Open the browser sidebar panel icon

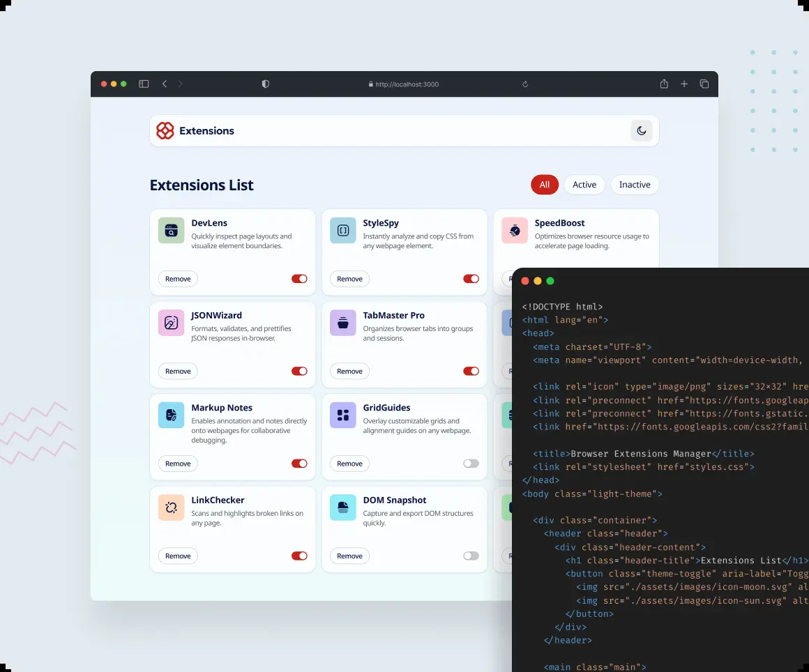coord(144,84)
